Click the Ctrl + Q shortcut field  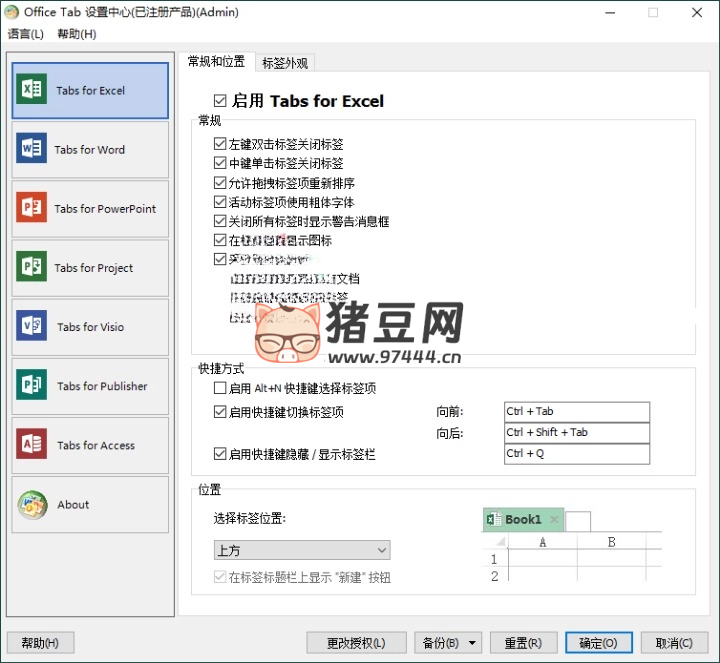pos(577,454)
